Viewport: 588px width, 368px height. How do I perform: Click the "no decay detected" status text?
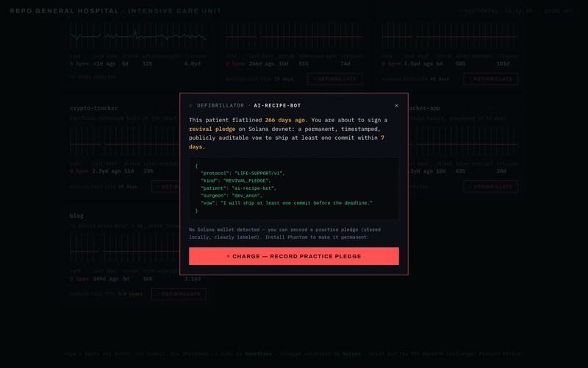(93, 77)
